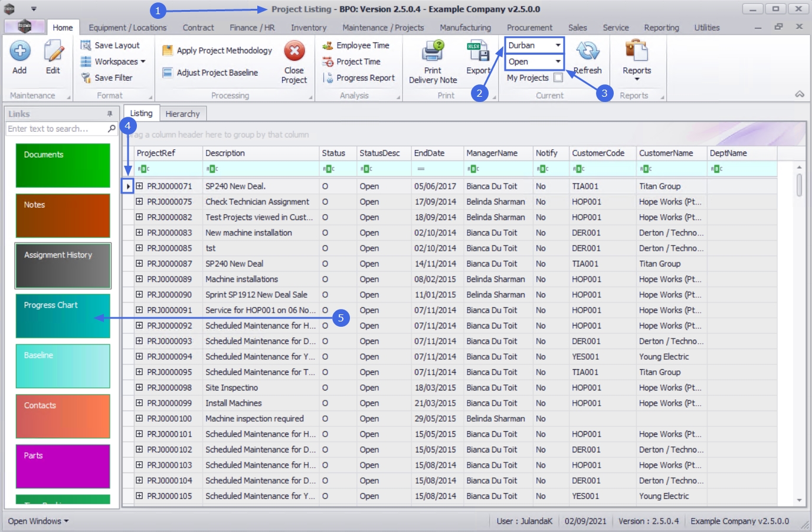Click the red Close Project icon

coord(294,51)
